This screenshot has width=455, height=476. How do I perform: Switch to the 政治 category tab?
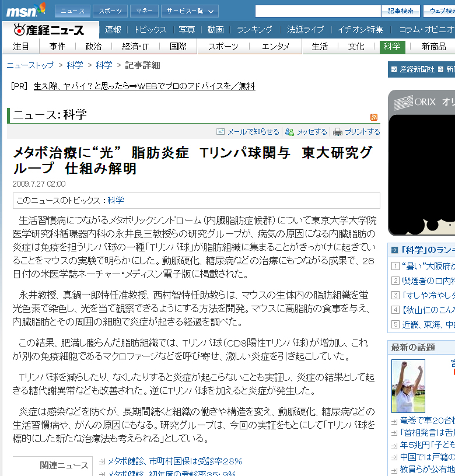coord(93,47)
